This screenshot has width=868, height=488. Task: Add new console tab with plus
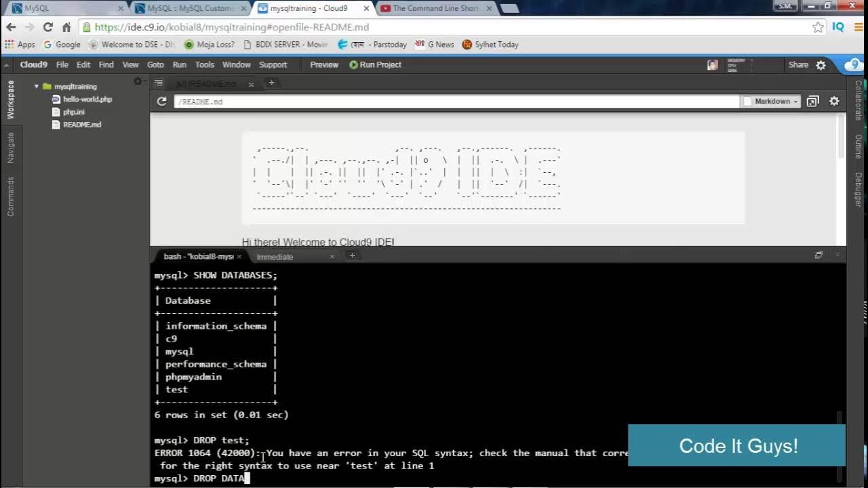(352, 256)
